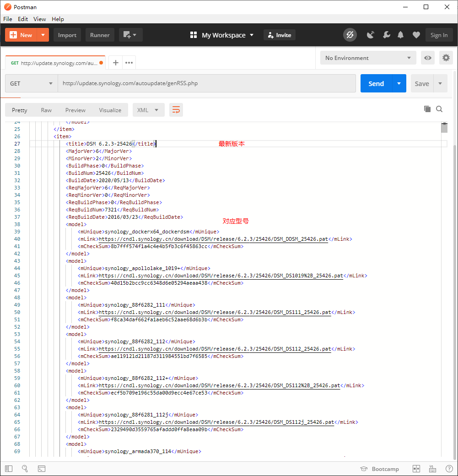458x476 pixels.
Task: Open the Send button dropdown arrow
Action: pos(399,83)
